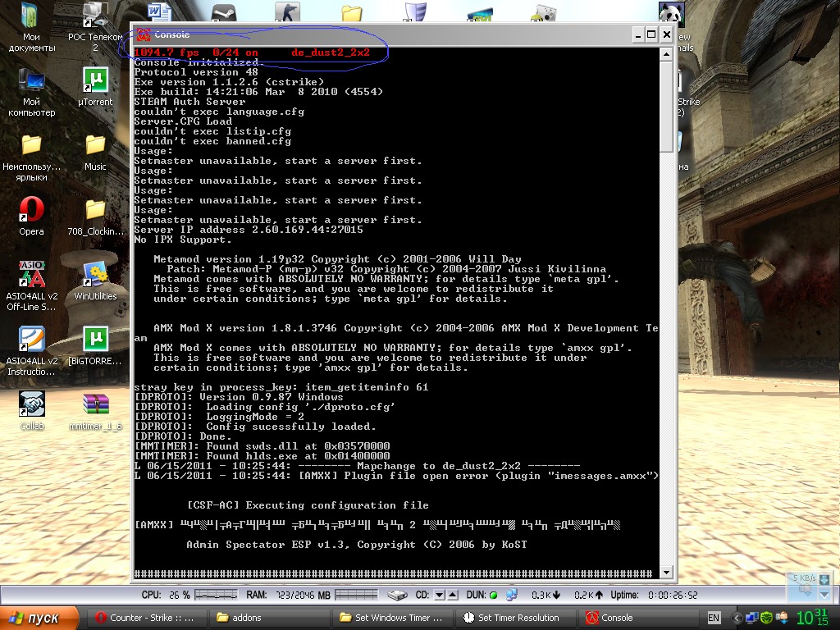This screenshot has width=840, height=630.
Task: Click the [DPROTO]: Version 0.9.87 Windows line
Action: 239,397
